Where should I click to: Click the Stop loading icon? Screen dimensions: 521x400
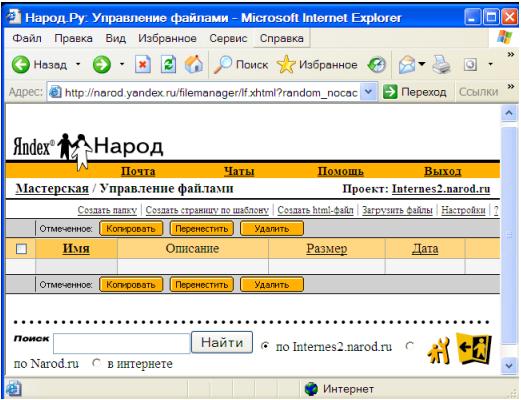pyautogui.click(x=143, y=64)
